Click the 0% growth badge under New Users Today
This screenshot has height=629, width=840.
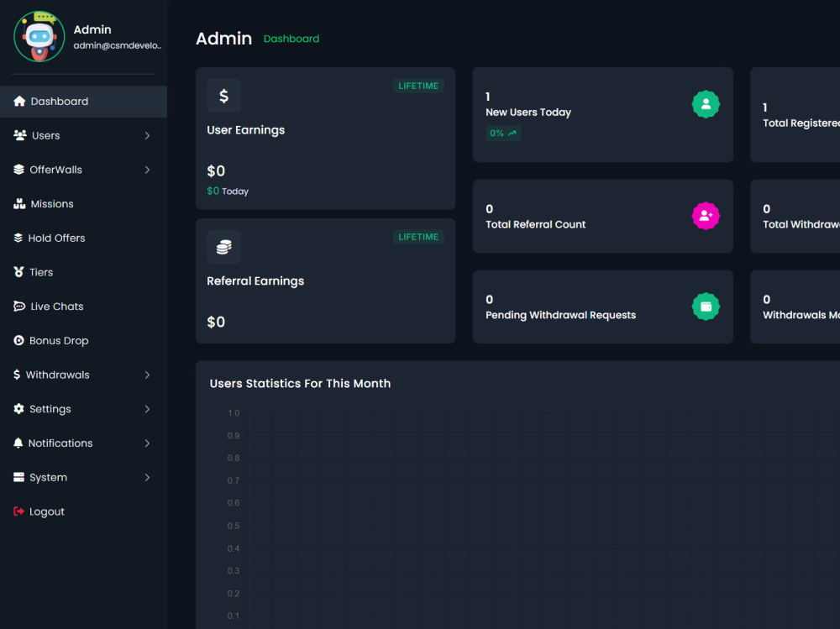point(503,134)
